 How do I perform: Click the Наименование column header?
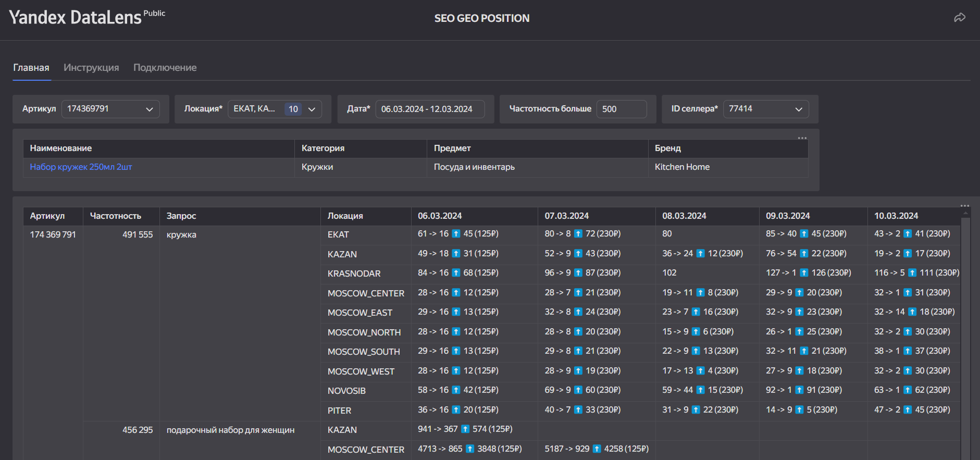(159, 148)
